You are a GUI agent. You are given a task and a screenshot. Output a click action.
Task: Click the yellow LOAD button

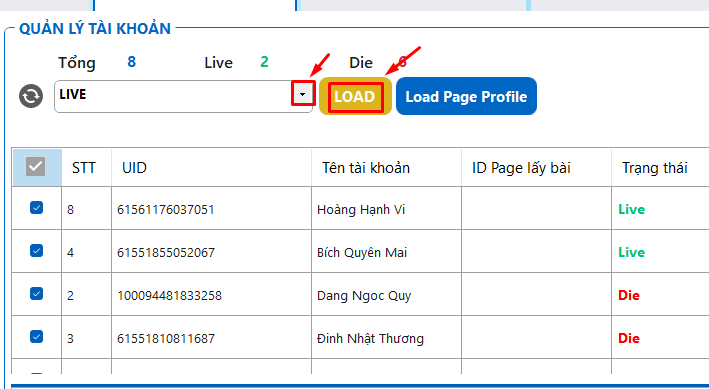point(355,96)
